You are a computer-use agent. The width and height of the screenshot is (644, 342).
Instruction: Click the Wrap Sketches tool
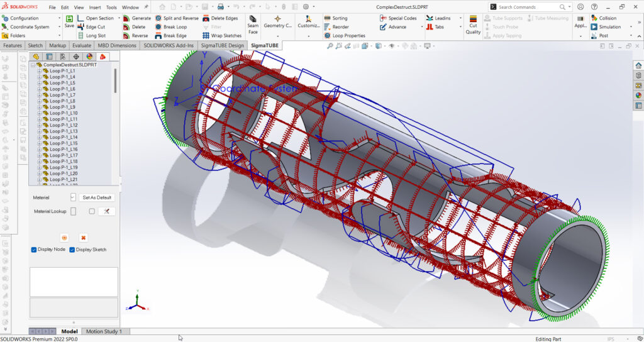(226, 36)
